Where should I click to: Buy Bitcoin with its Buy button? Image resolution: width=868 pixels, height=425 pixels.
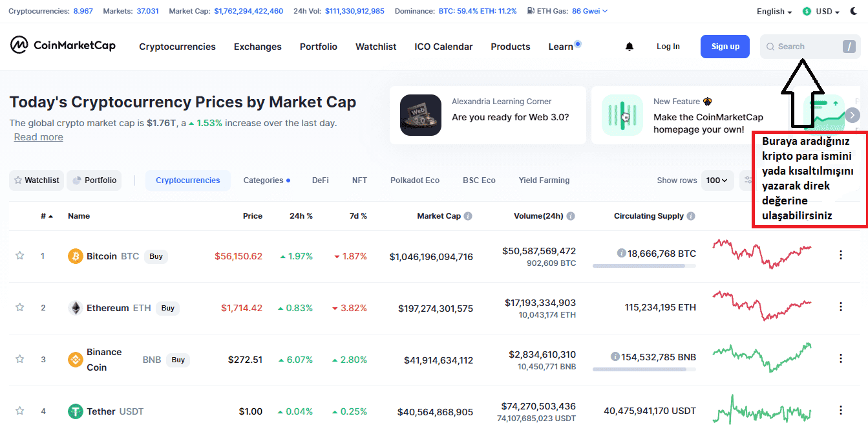pyautogui.click(x=156, y=256)
